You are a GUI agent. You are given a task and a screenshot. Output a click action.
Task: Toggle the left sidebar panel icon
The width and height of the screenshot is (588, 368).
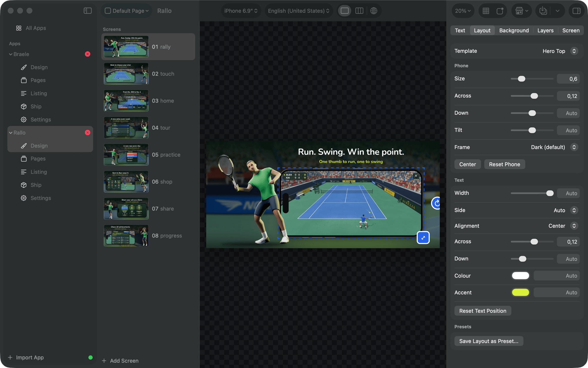click(88, 11)
